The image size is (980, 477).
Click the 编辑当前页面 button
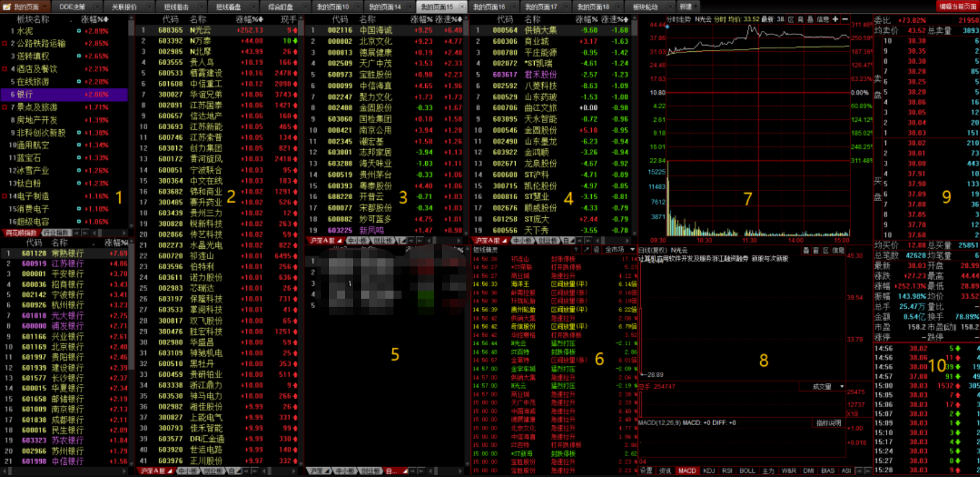[x=958, y=6]
